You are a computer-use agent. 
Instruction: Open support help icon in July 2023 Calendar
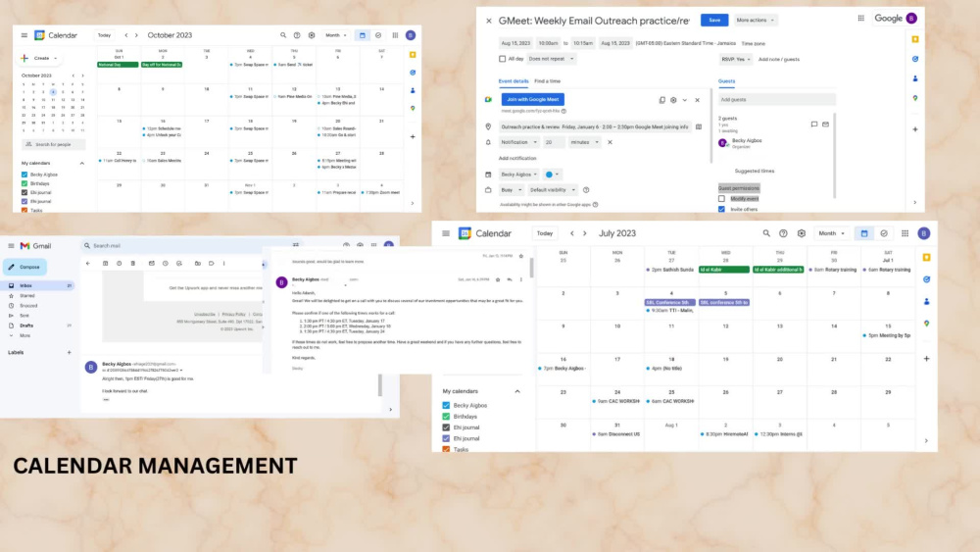(783, 233)
